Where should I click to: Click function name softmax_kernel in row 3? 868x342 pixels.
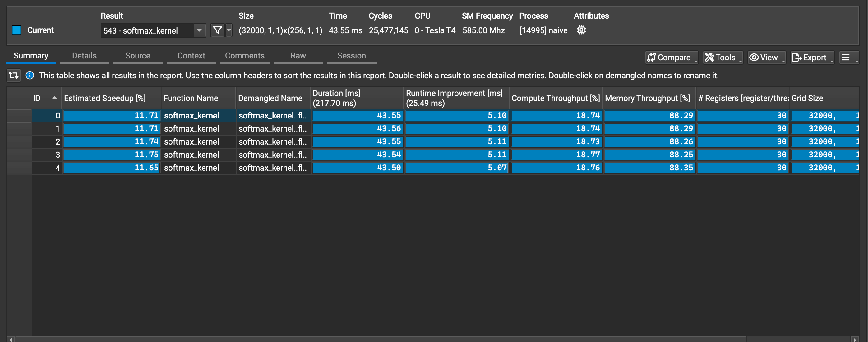click(x=192, y=155)
